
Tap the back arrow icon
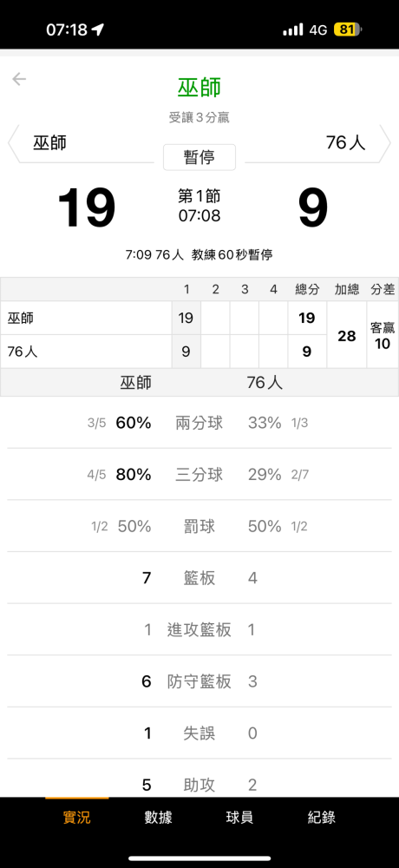[x=19, y=79]
